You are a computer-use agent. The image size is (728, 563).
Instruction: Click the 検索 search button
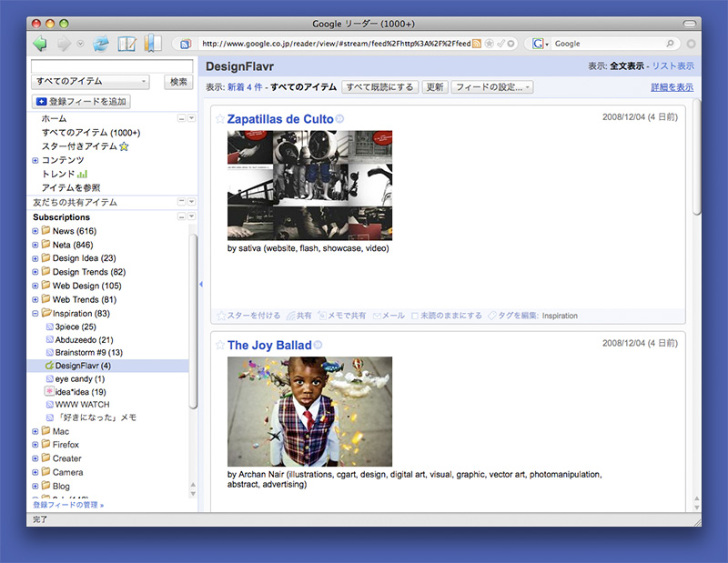click(x=178, y=82)
